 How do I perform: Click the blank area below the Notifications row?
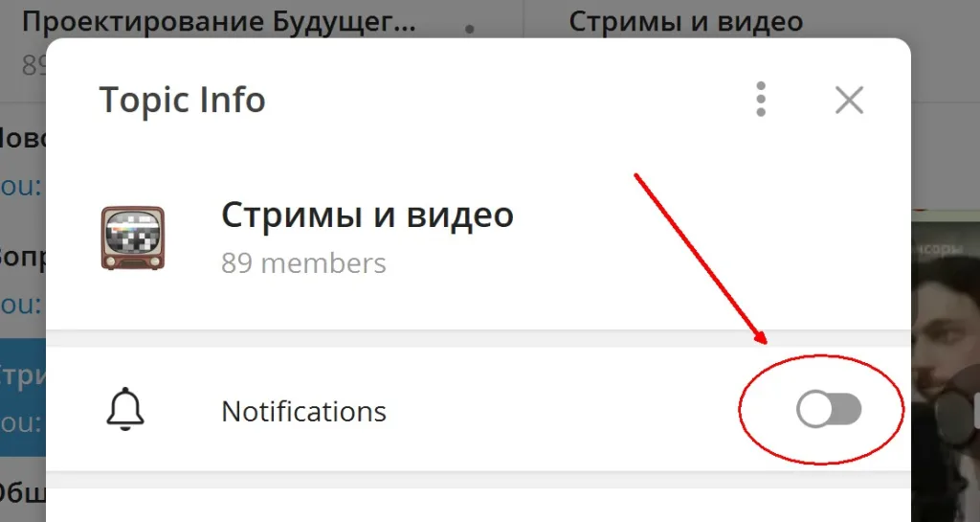tap(479, 505)
